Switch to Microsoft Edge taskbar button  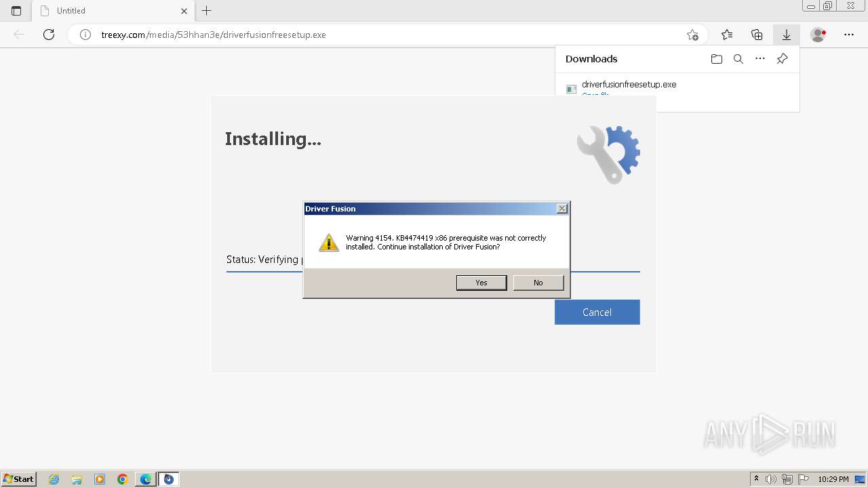point(146,479)
